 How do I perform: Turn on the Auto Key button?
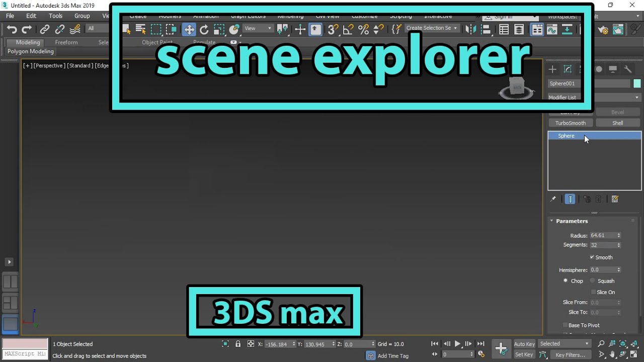[x=524, y=344]
